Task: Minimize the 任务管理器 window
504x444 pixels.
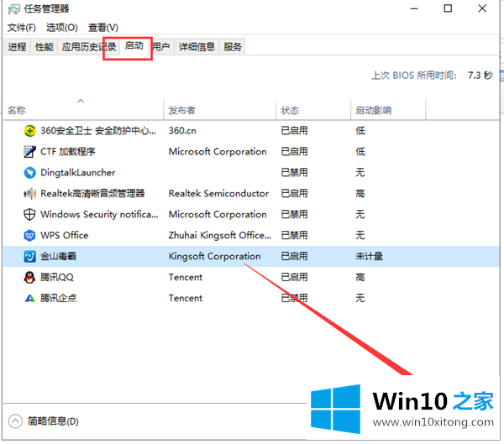Action: tap(414, 8)
